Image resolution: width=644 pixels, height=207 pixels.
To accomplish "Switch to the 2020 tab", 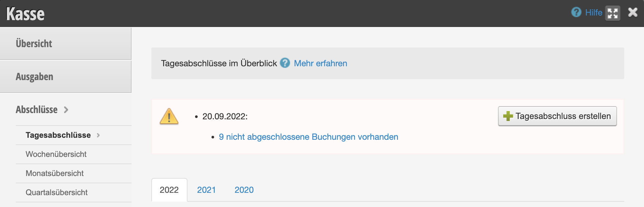I will point(244,190).
